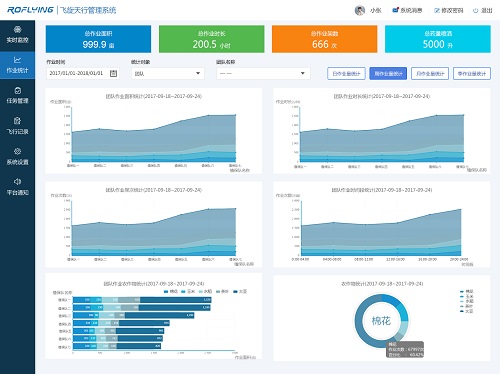Click the 总作业时长 200.5 green card
The height and width of the screenshot is (374, 500).
coord(212,39)
